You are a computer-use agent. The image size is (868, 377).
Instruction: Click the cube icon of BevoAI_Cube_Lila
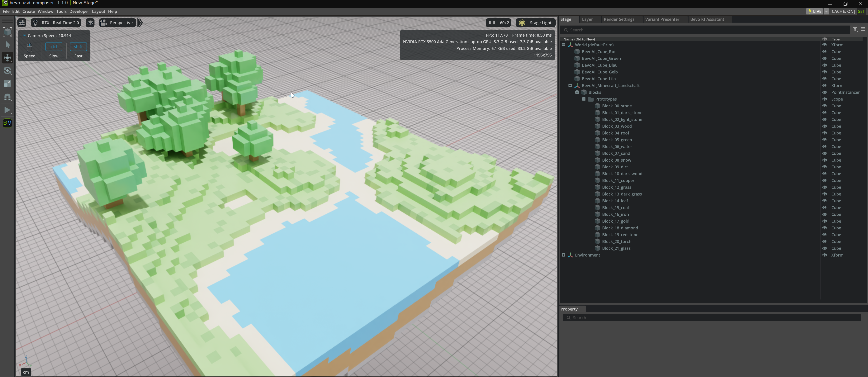click(x=577, y=78)
